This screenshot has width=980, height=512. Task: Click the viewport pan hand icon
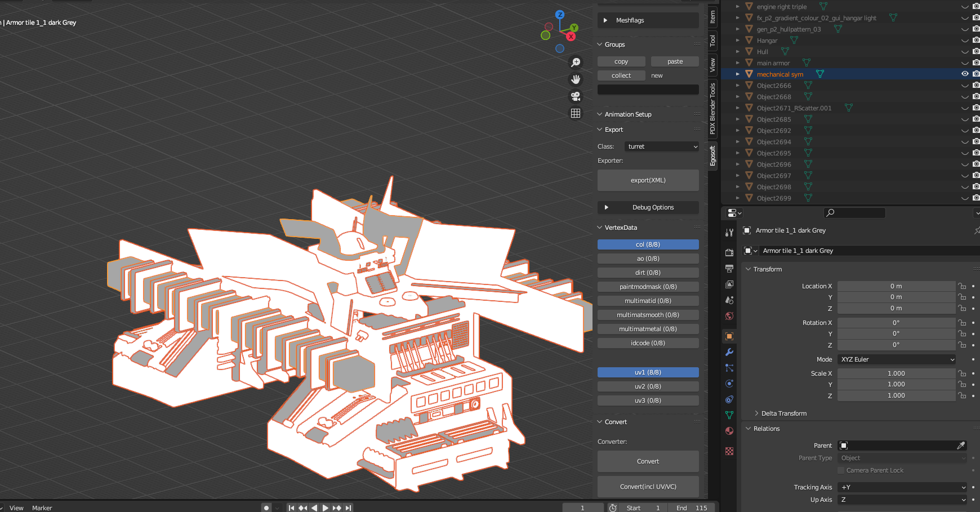(x=576, y=79)
